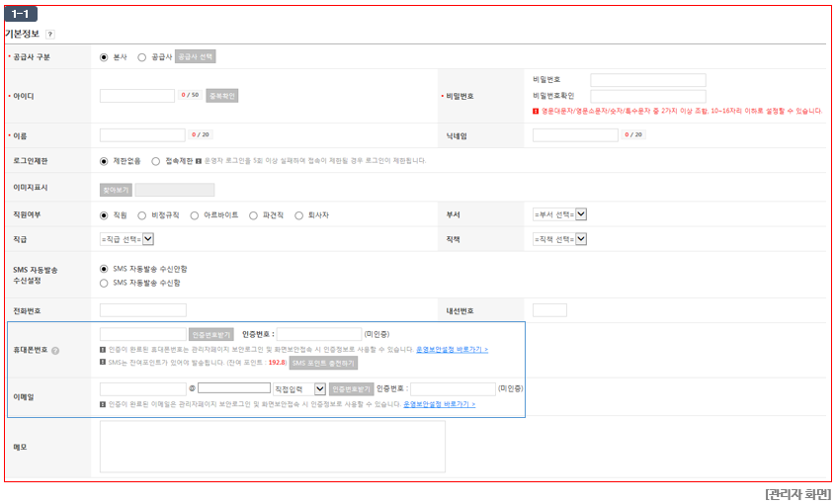
Task: Choose 접속제한 for 로그인제한
Action: coord(156,161)
